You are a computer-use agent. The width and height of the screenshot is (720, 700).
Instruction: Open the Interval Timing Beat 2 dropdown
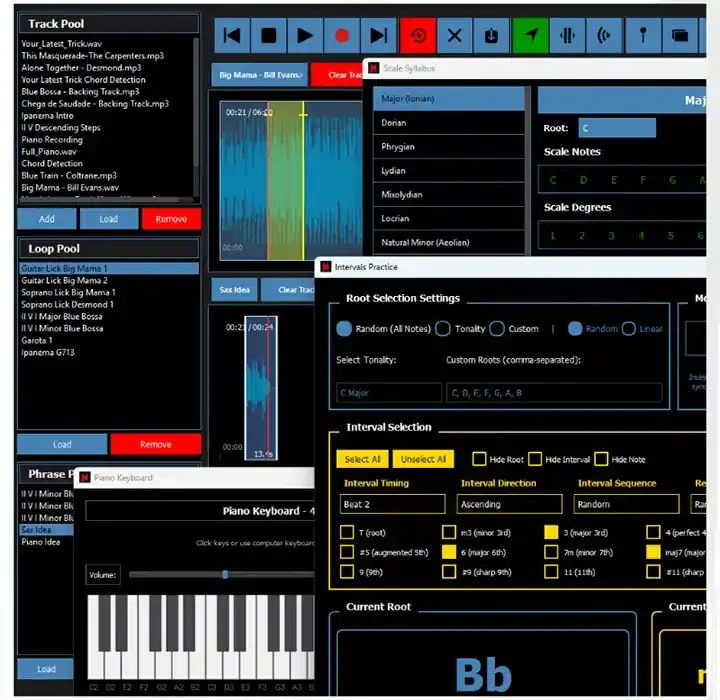point(393,504)
